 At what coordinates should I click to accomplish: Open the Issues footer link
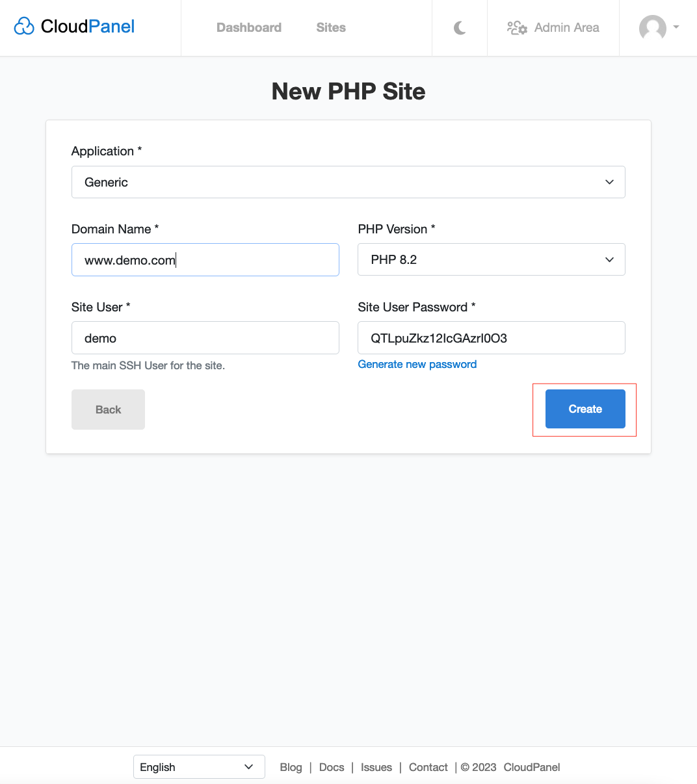click(x=376, y=767)
